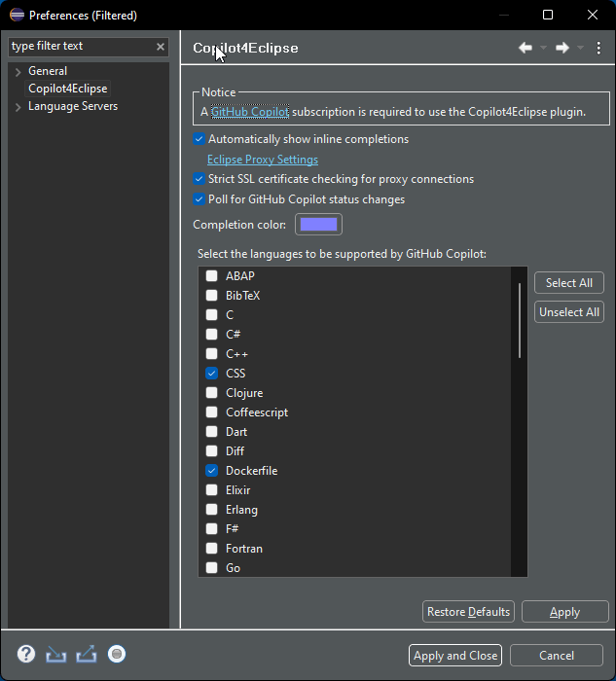Click the Oomph recorder round icon
Image resolution: width=616 pixels, height=681 pixels.
[x=117, y=654]
